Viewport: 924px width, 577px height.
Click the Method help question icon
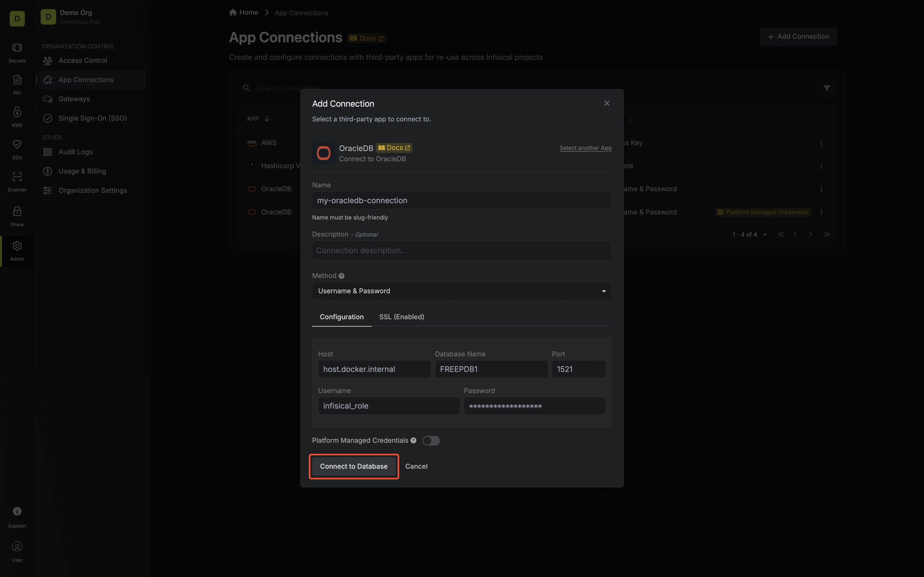(x=341, y=276)
